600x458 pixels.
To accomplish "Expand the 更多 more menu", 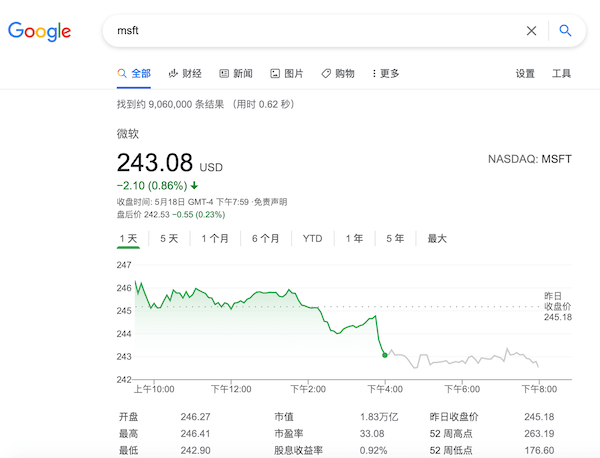I will (x=386, y=73).
